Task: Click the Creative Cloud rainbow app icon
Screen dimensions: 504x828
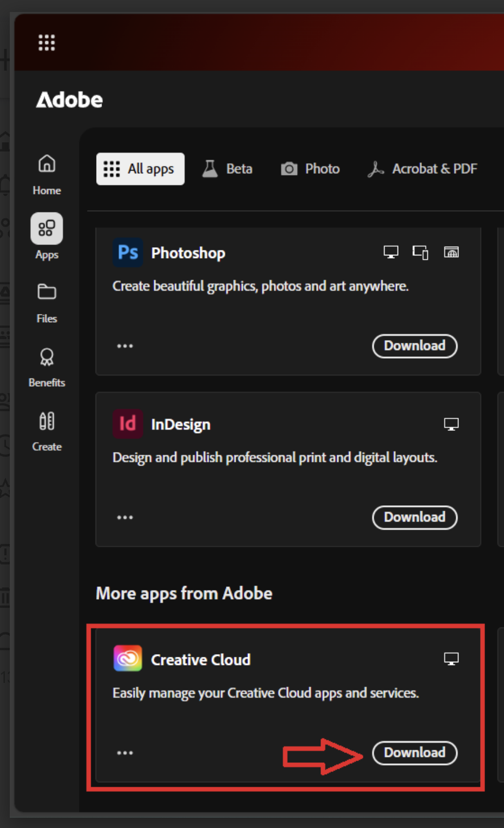Action: pyautogui.click(x=127, y=659)
